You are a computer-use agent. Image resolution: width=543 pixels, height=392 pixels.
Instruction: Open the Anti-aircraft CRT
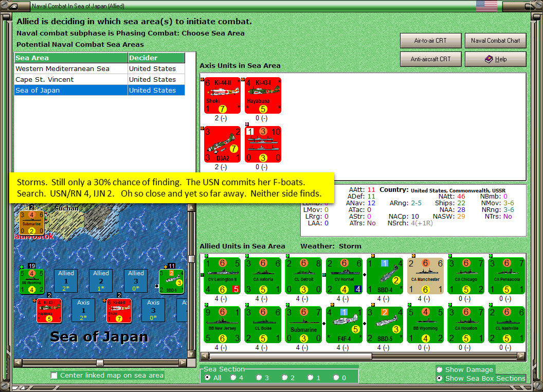(431, 59)
